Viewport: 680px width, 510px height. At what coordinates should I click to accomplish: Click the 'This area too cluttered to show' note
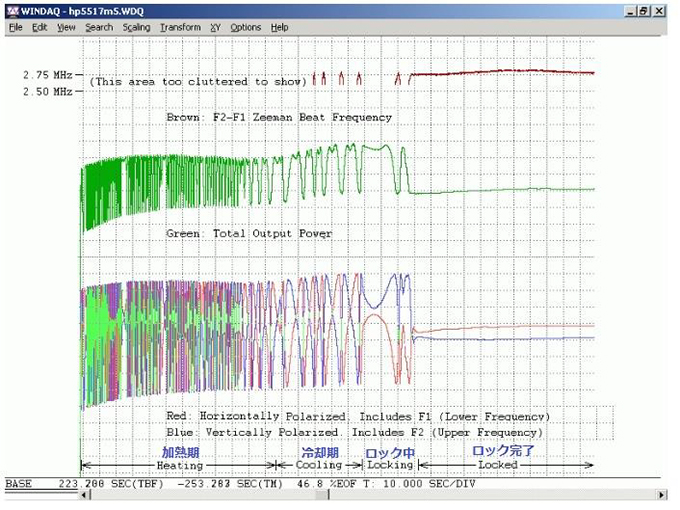(x=198, y=82)
